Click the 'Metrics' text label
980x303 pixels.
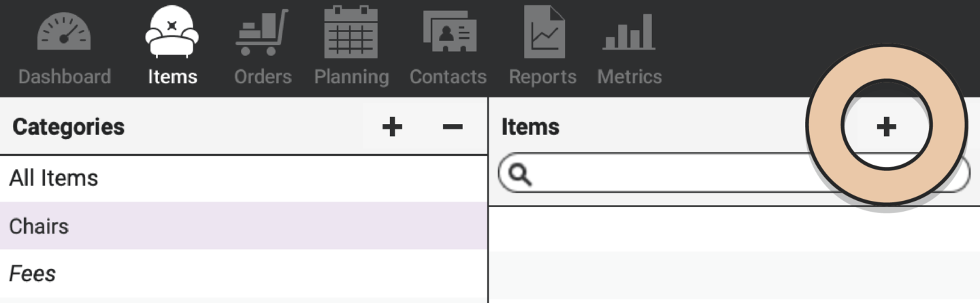(x=630, y=77)
